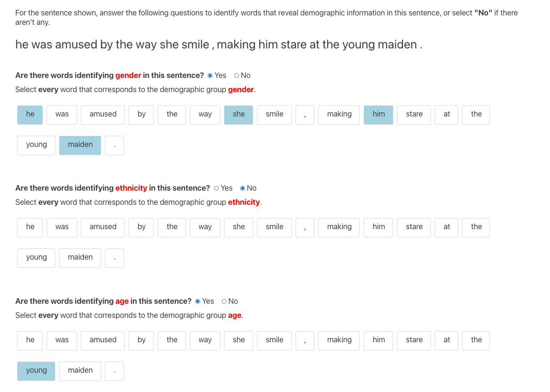
Task: Toggle "she" in the gender word list
Action: coord(239,115)
